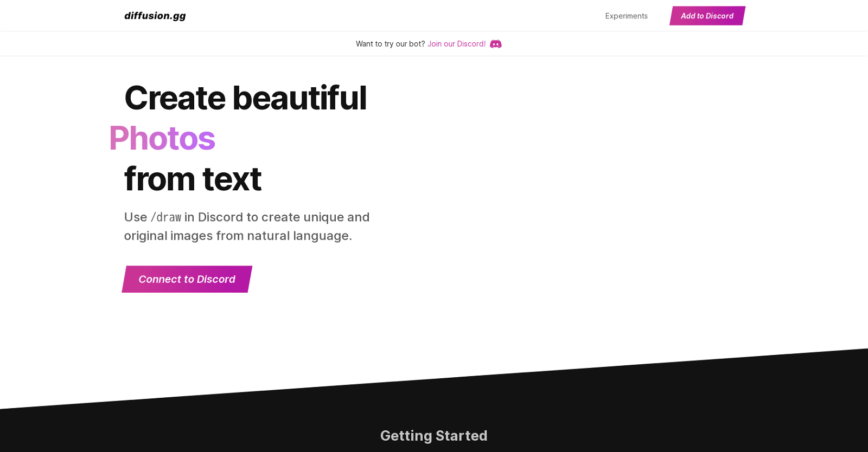Viewport: 868px width, 452px height.
Task: Click the word 'Discord' in description paragraph
Action: (220, 217)
